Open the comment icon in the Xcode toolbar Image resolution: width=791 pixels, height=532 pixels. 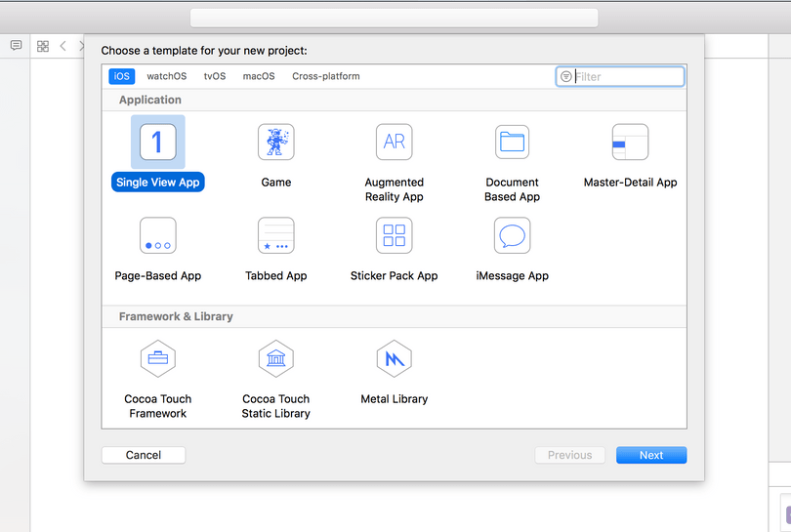point(17,46)
